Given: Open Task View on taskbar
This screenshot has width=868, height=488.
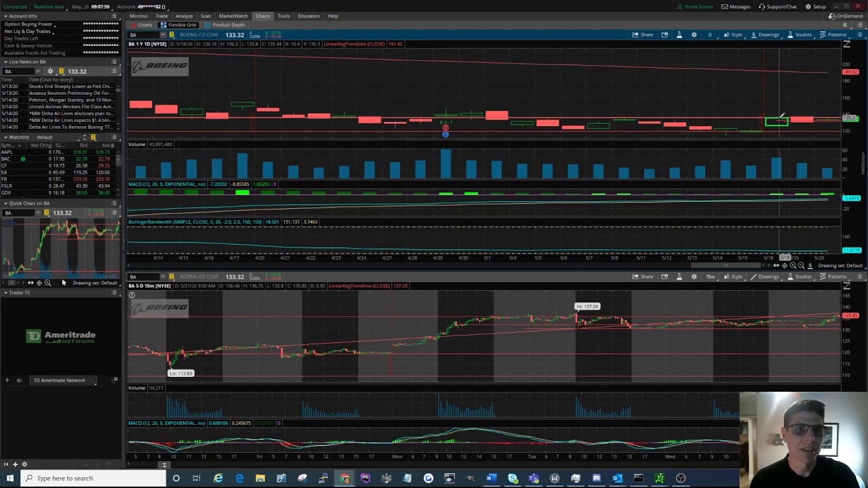Looking at the screenshot, I should (x=197, y=479).
